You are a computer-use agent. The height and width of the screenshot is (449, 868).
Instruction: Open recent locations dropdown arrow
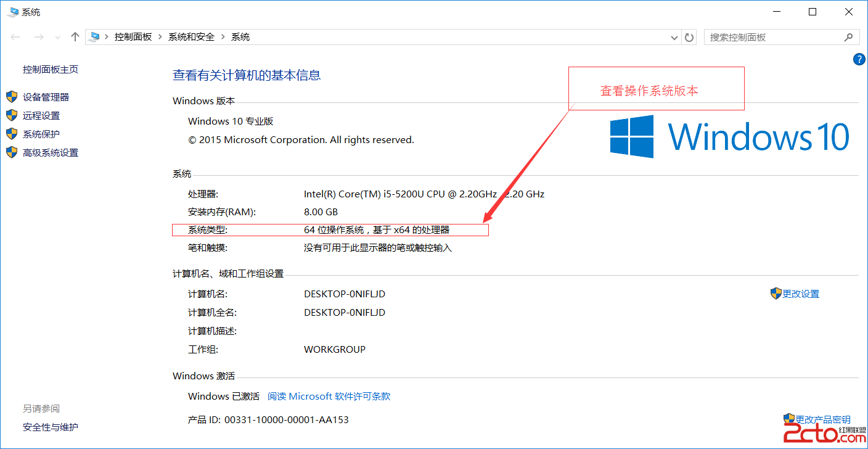58,38
